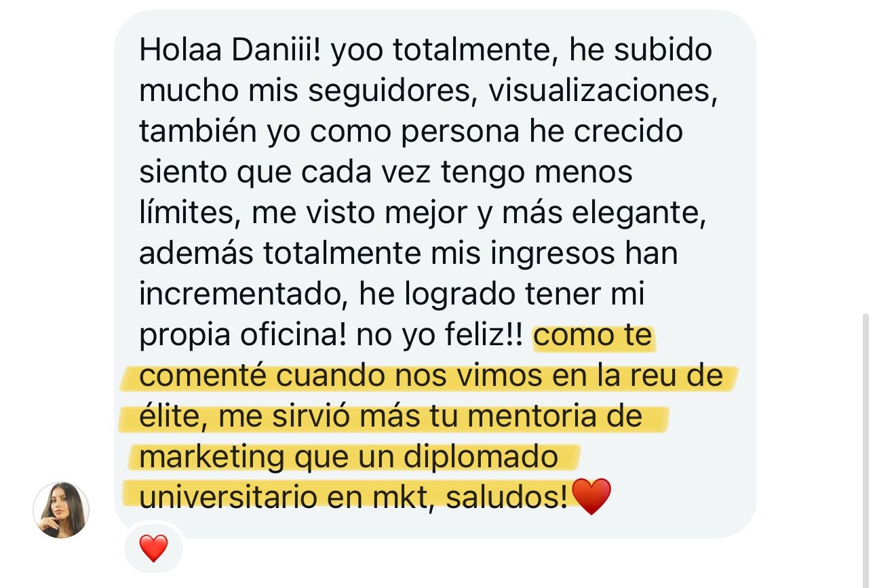The width and height of the screenshot is (875, 588).
Task: Click the highlighted word "marketing"
Action: pyautogui.click(x=212, y=458)
